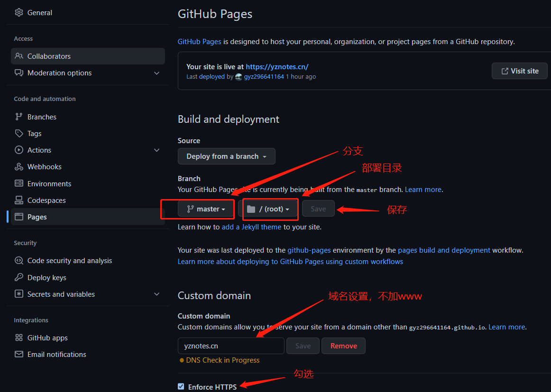Open the master branch selector dropdown
551x392 pixels.
click(x=205, y=209)
